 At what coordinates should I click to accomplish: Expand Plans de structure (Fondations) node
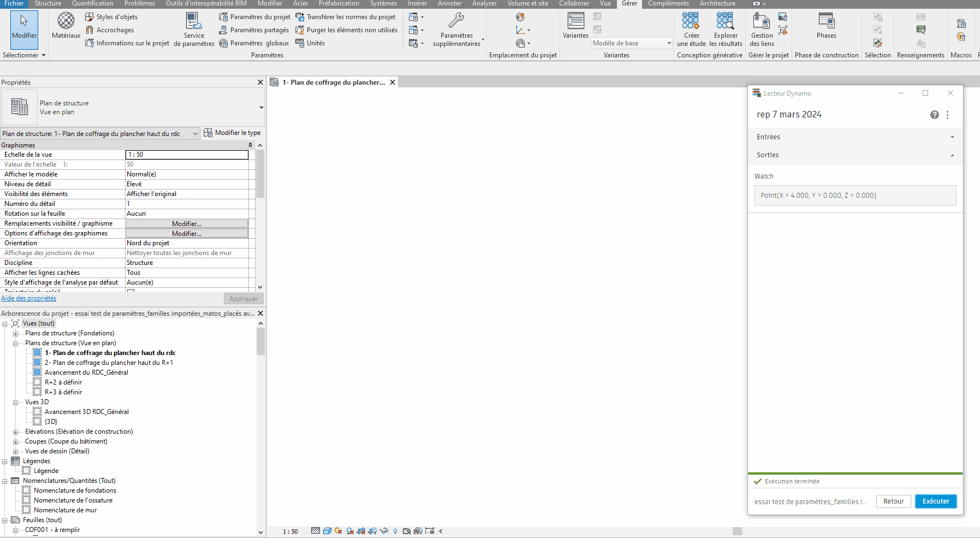pyautogui.click(x=15, y=334)
